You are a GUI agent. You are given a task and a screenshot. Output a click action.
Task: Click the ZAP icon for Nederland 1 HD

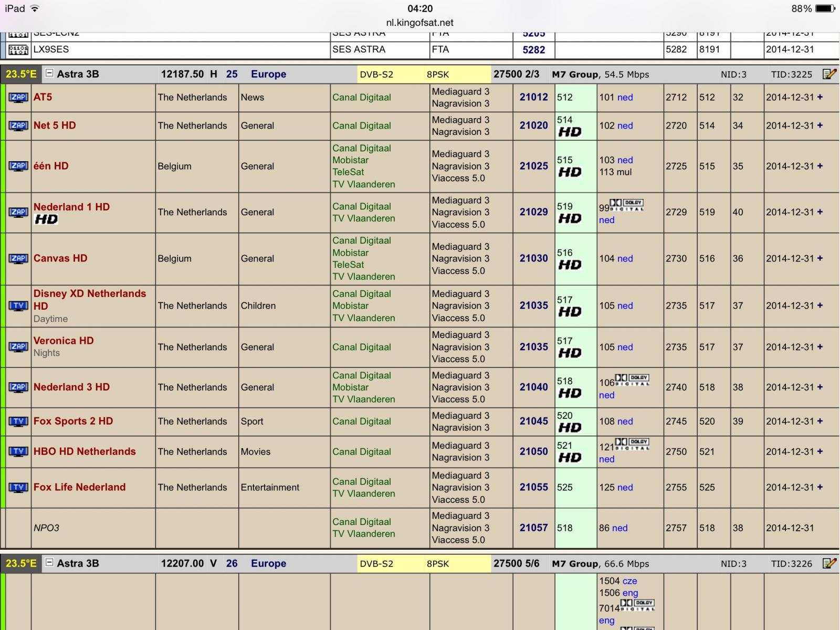18,213
